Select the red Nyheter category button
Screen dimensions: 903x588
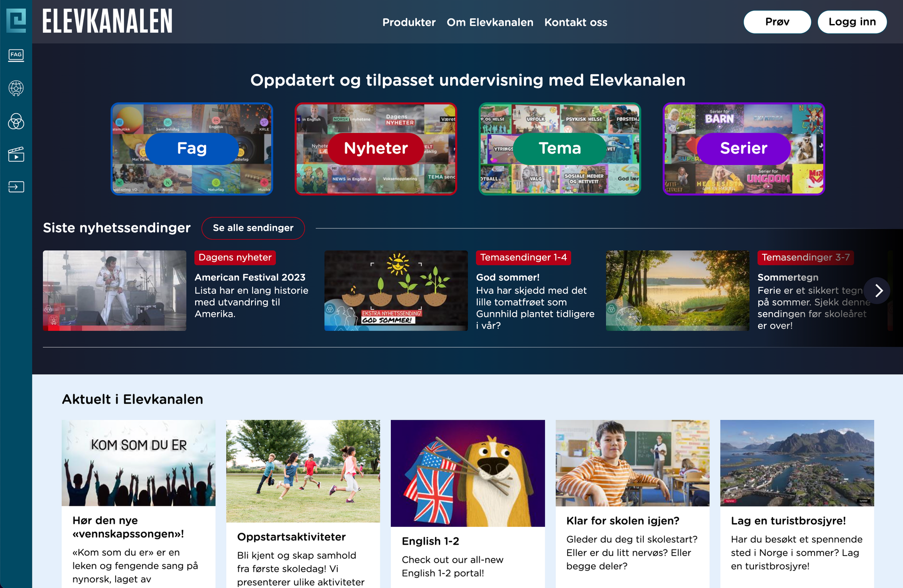pos(376,149)
